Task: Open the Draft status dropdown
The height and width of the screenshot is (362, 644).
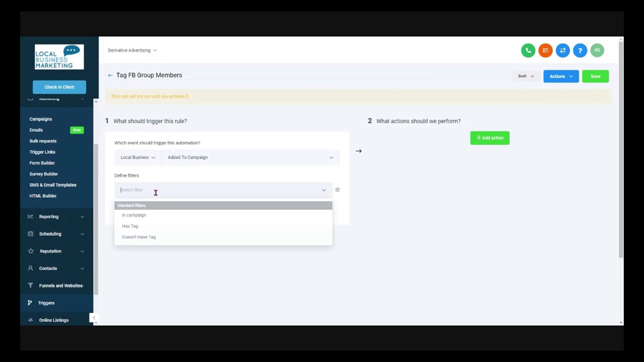Action: pyautogui.click(x=526, y=76)
